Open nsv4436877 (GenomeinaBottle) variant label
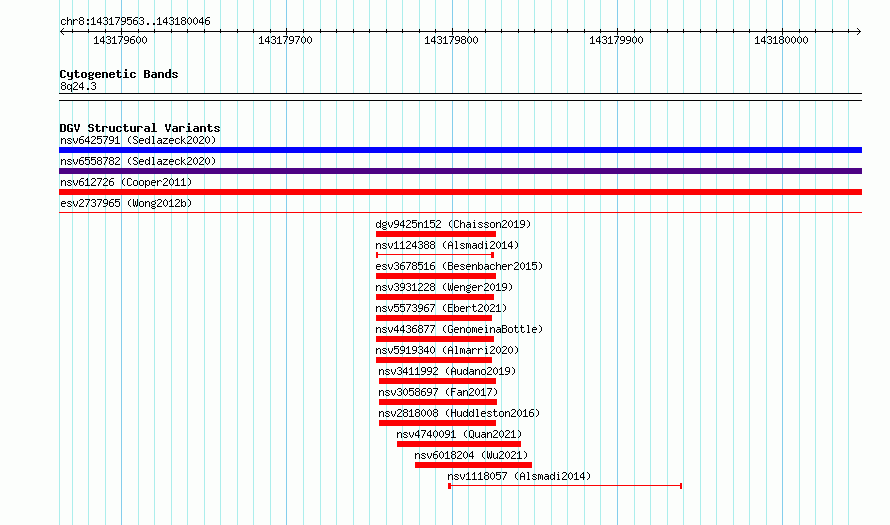890x525 pixels. point(459,329)
